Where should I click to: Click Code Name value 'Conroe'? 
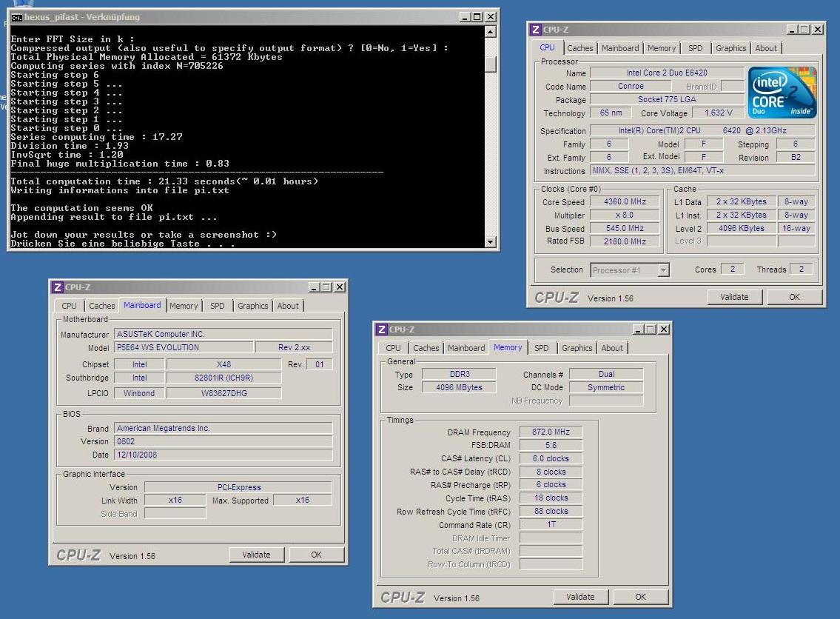pos(631,87)
